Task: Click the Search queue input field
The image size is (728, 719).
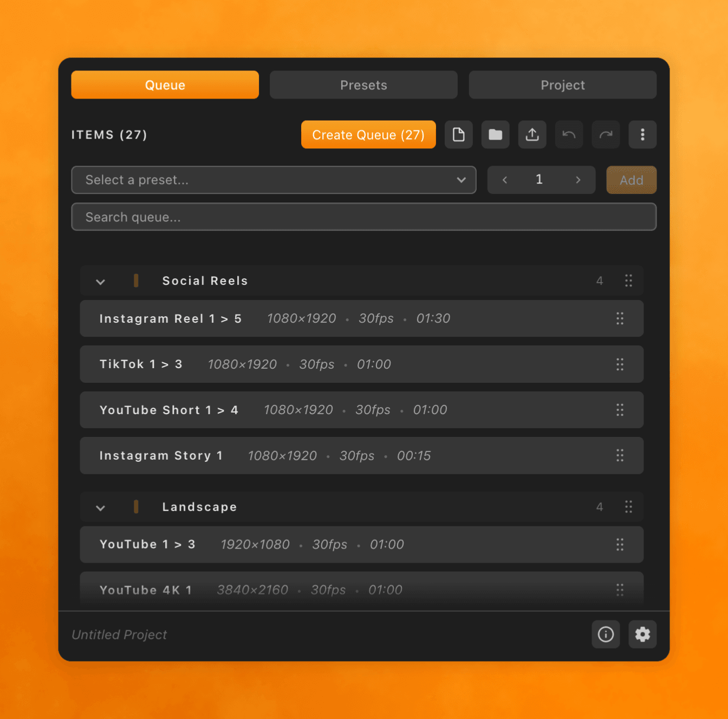Action: (x=364, y=217)
